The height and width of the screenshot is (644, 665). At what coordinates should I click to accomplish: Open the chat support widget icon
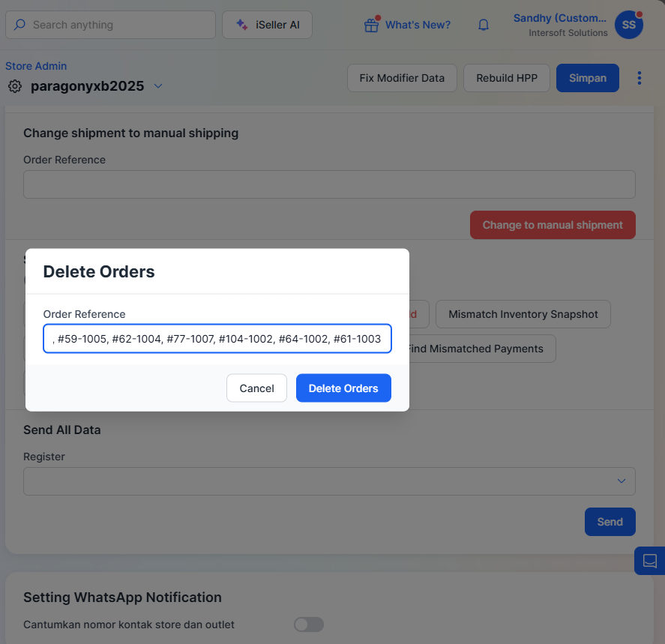click(x=649, y=561)
